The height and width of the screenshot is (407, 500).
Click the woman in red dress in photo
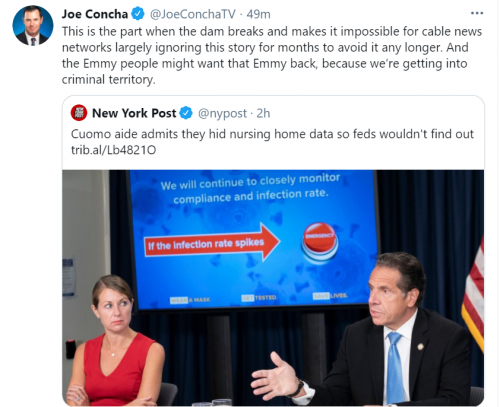(114, 341)
